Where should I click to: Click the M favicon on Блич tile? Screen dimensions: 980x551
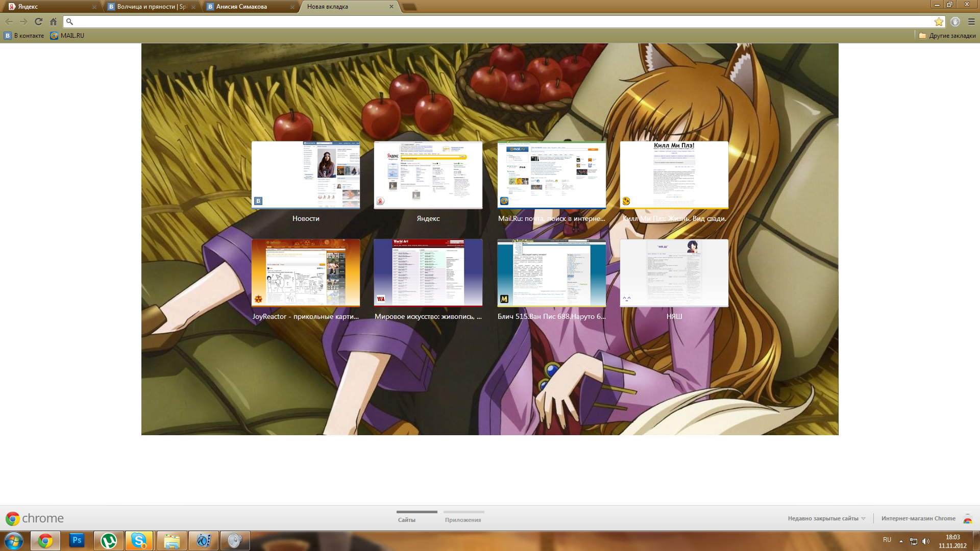pos(504,299)
